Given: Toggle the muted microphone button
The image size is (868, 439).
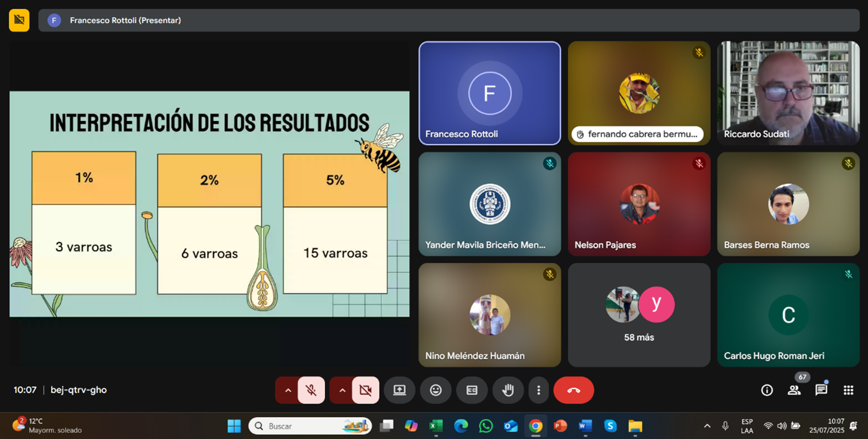Looking at the screenshot, I should tap(311, 390).
